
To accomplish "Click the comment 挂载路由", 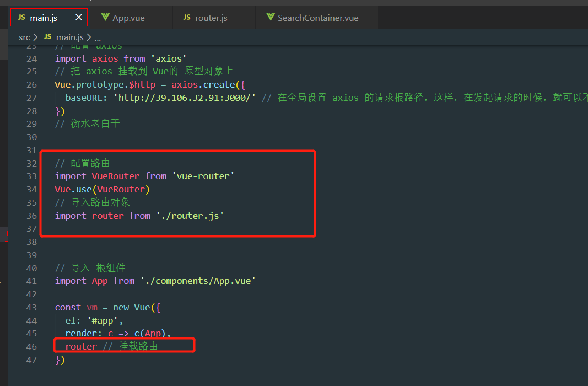I will (131, 346).
